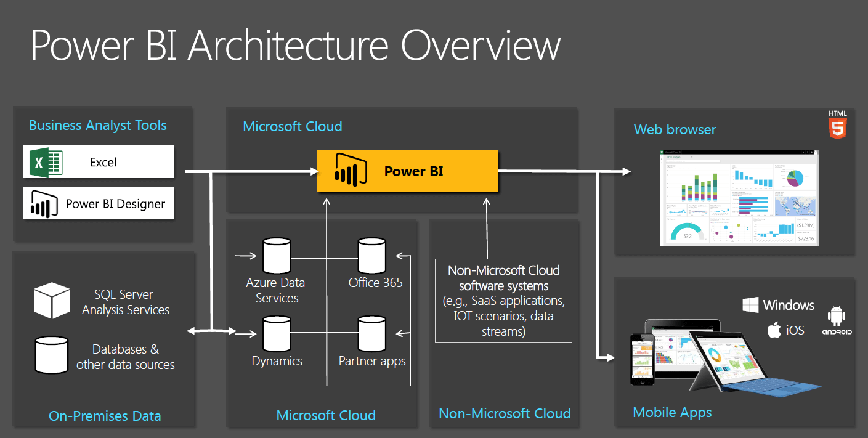Screen dimensions: 868x438
Task: Select the Power BI Designer box
Action: pyautogui.click(x=99, y=203)
